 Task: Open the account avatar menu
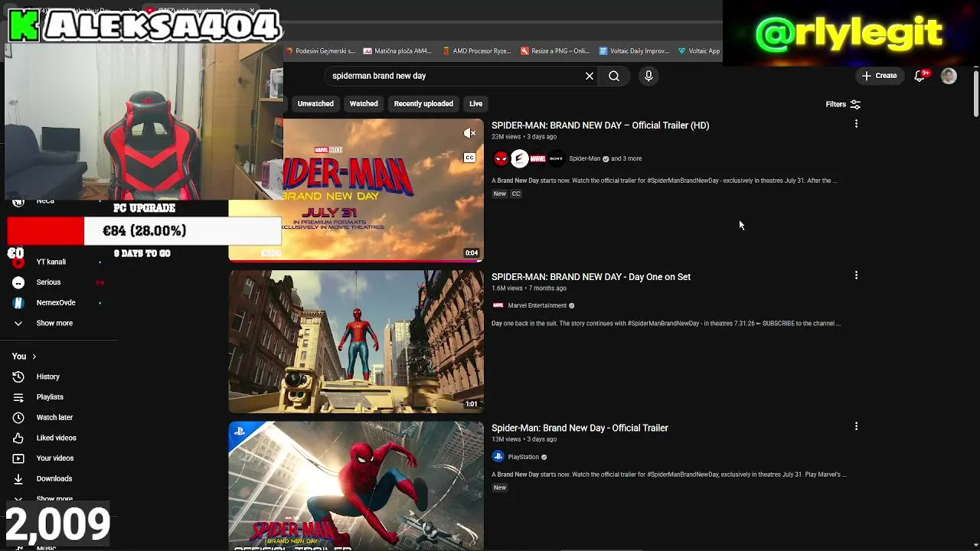tap(949, 76)
